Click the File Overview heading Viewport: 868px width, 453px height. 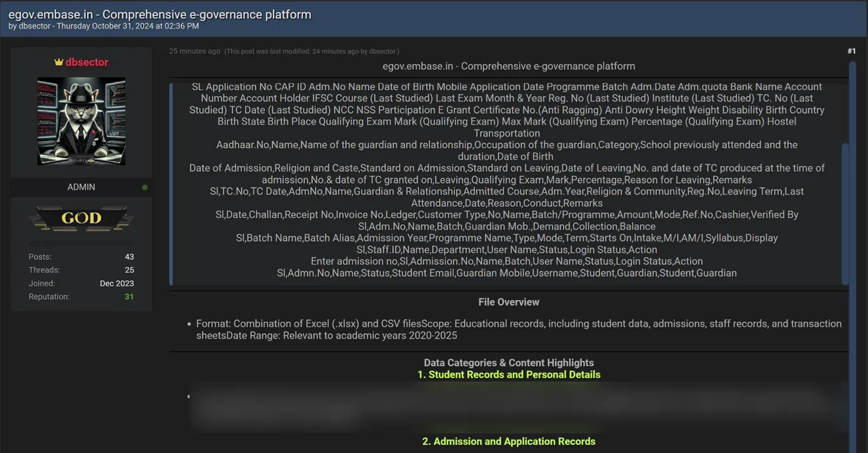(x=509, y=302)
